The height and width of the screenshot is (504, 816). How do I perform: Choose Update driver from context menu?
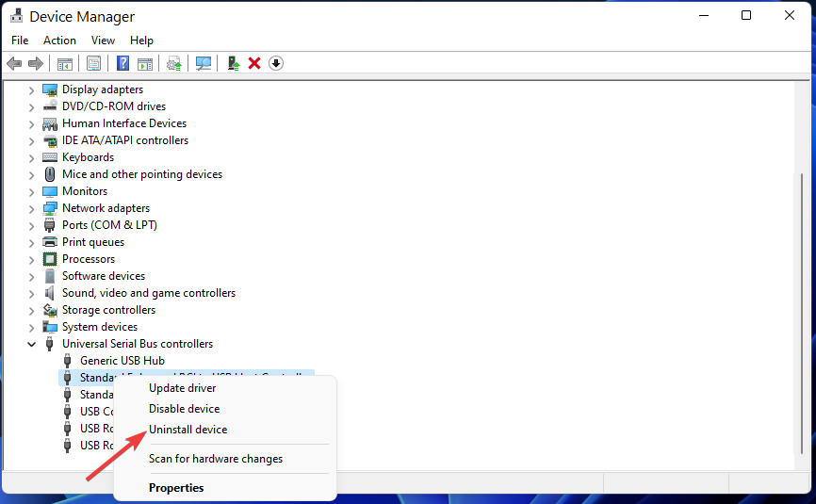[182, 388]
